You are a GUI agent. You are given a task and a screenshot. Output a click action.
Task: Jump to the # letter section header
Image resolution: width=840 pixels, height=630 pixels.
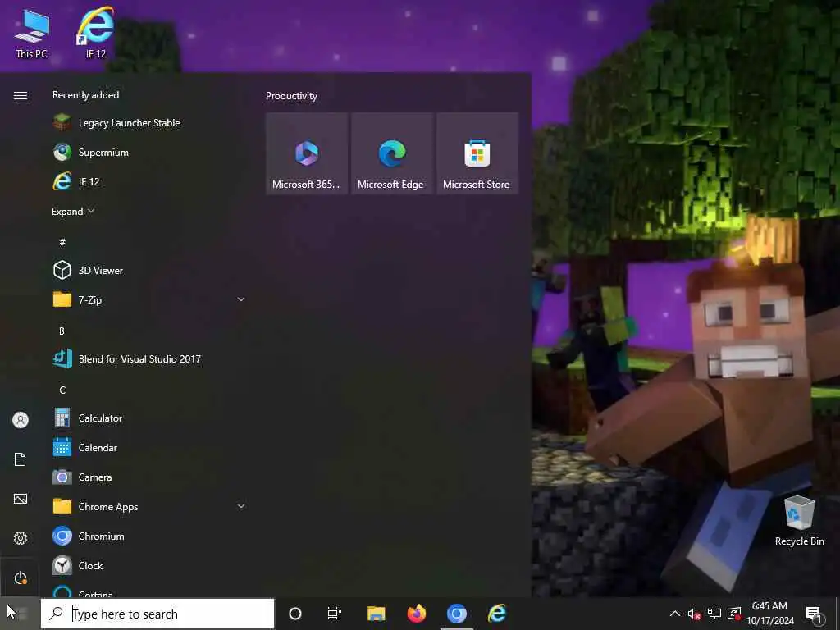(x=62, y=242)
